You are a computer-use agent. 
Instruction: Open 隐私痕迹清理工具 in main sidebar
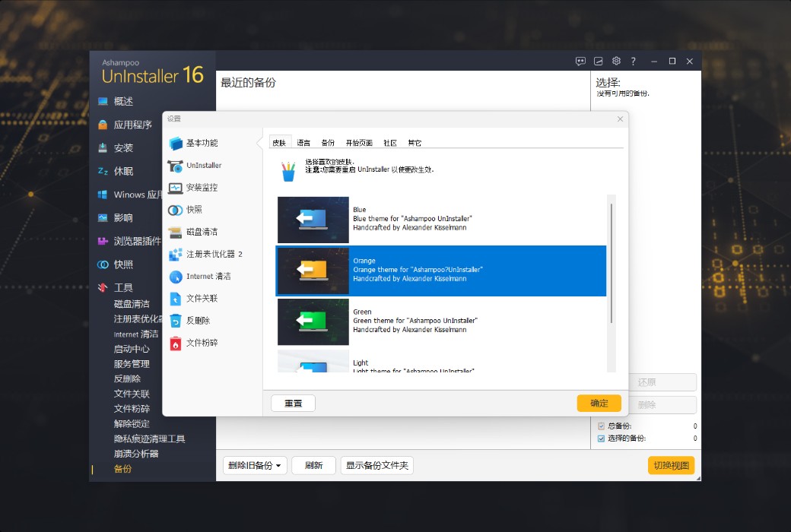pyautogui.click(x=149, y=439)
